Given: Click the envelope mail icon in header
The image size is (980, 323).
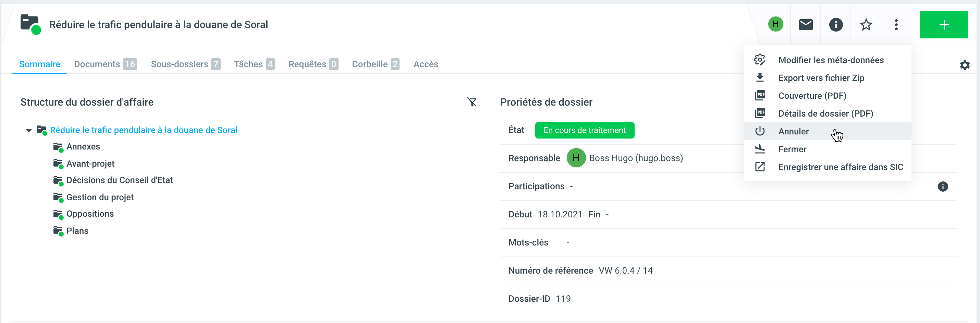Looking at the screenshot, I should pos(805,25).
